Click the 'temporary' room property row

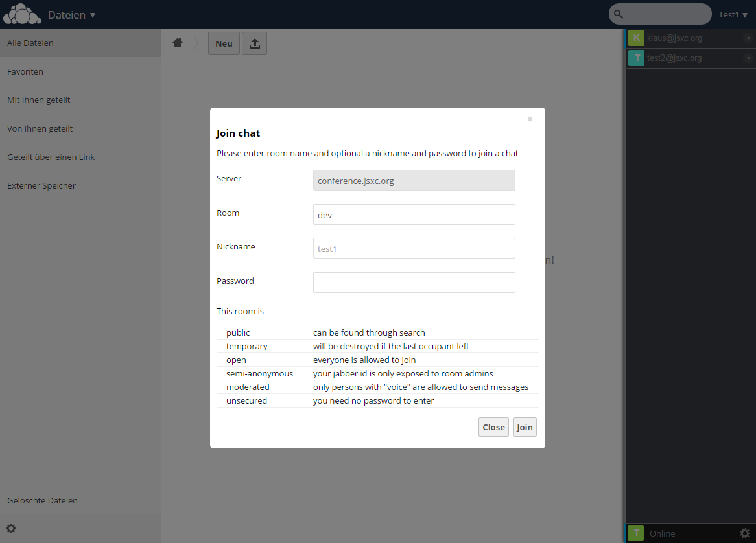tap(377, 346)
